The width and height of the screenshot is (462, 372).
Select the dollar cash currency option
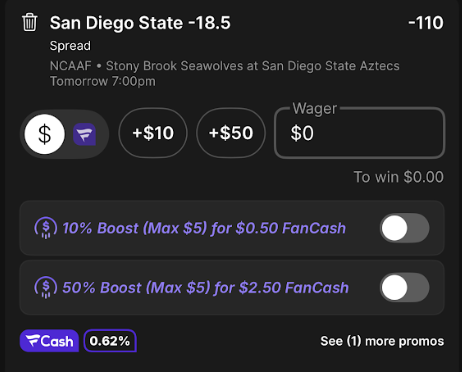pyautogui.click(x=44, y=134)
